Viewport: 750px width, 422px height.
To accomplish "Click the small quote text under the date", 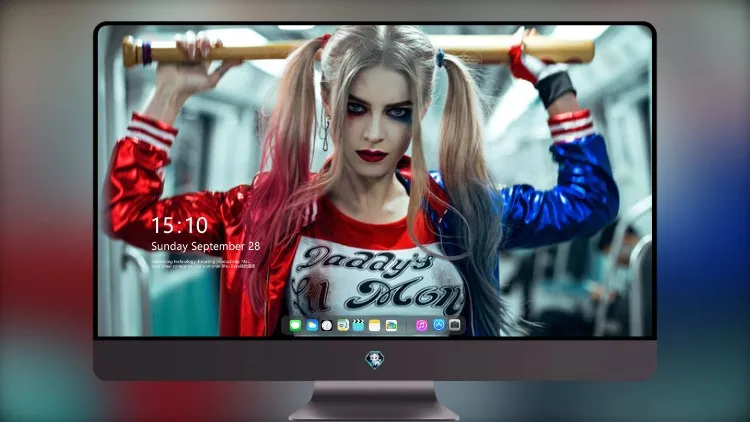I will [203, 264].
